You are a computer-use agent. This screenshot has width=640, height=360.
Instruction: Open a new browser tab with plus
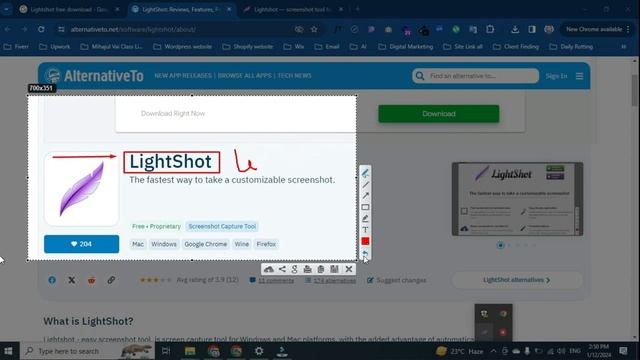[358, 9]
